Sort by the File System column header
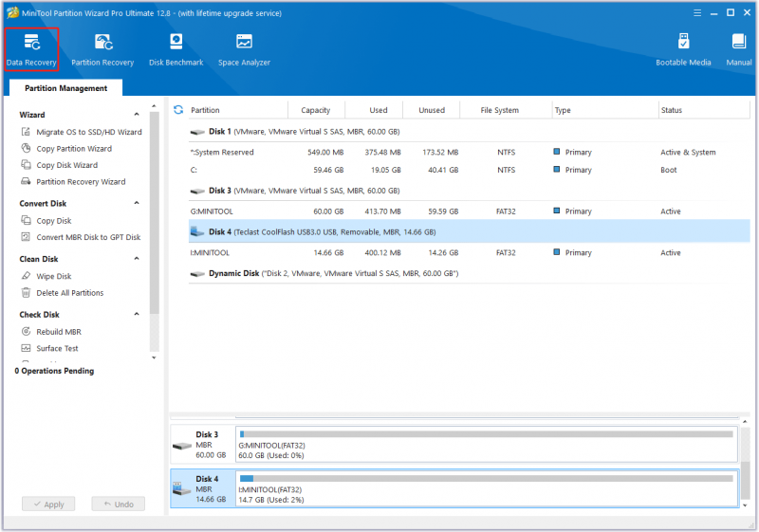This screenshot has width=759, height=532. [x=499, y=110]
